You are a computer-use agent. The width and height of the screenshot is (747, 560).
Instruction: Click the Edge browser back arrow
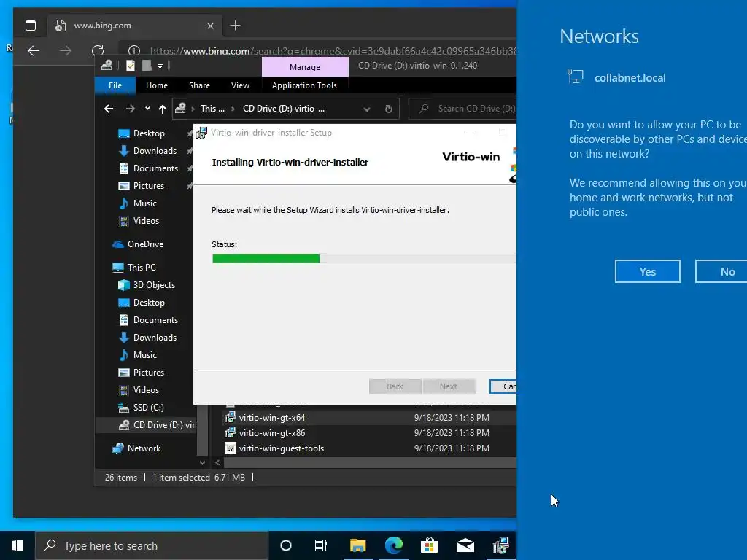(34, 50)
